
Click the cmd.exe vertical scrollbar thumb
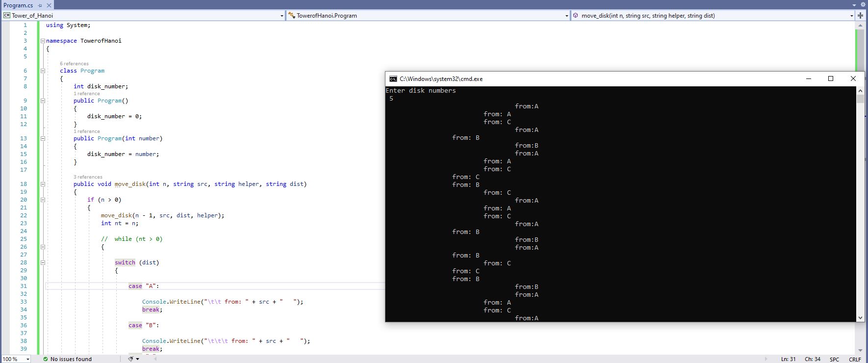coord(860,99)
